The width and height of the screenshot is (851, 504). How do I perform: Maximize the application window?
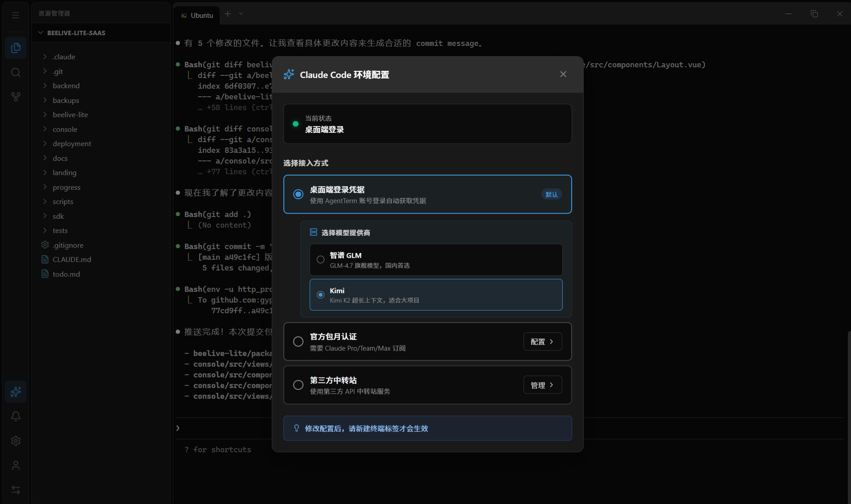814,14
